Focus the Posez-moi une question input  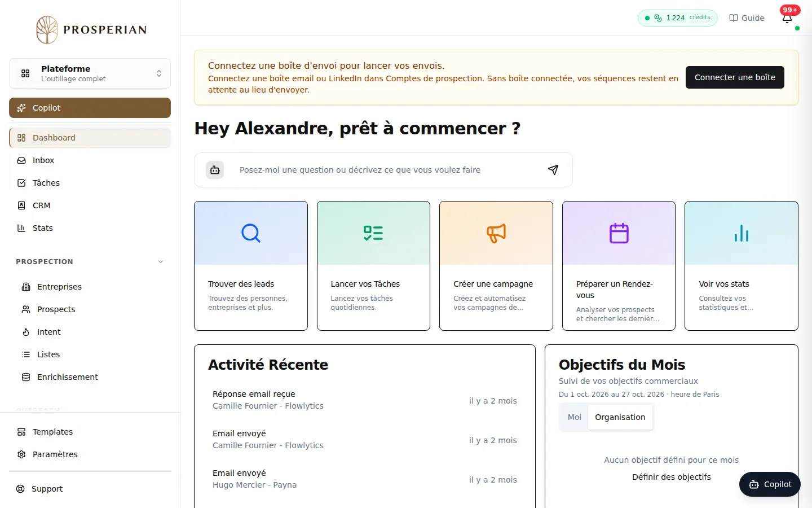383,170
